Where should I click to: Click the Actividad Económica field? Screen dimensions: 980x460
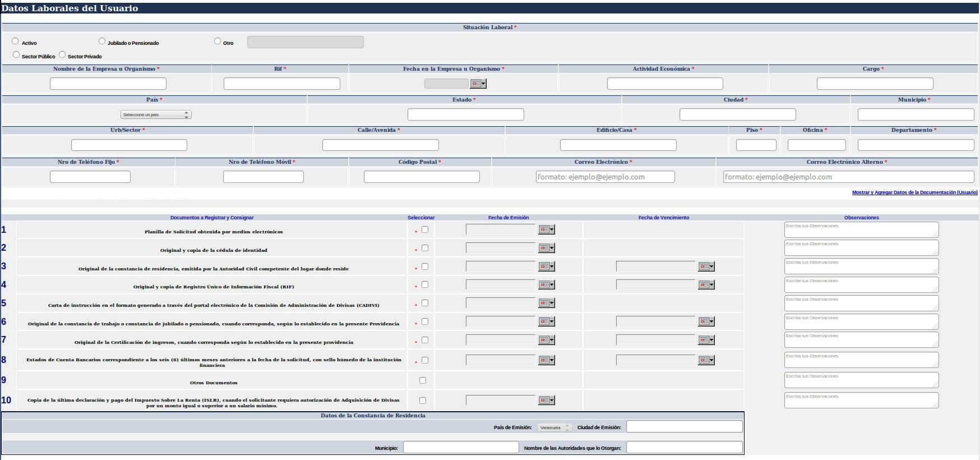tap(665, 84)
